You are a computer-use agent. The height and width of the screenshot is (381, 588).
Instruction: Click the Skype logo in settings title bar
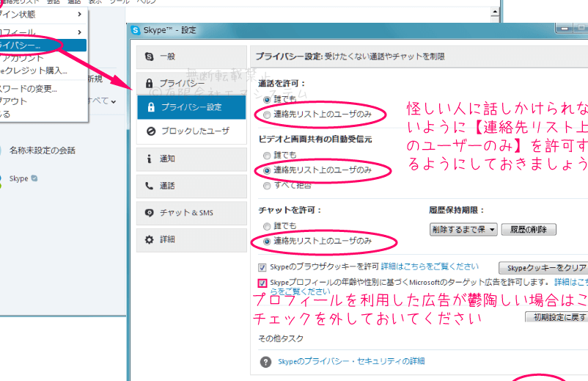click(136, 30)
